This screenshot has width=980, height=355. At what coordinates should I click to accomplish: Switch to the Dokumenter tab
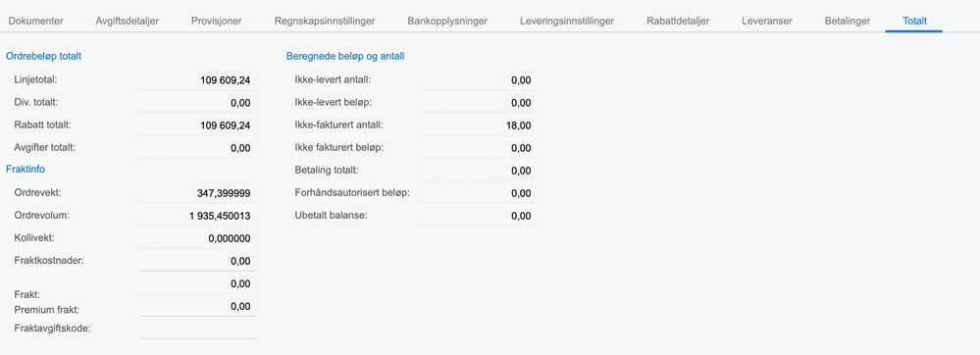click(x=35, y=21)
